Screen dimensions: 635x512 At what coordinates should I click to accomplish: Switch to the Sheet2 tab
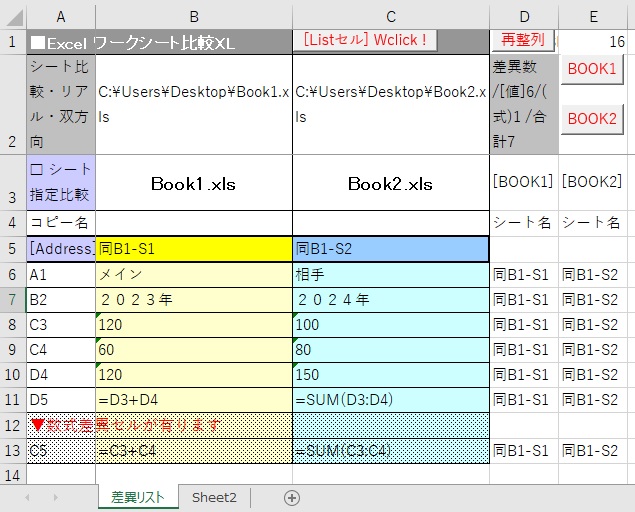tap(214, 497)
